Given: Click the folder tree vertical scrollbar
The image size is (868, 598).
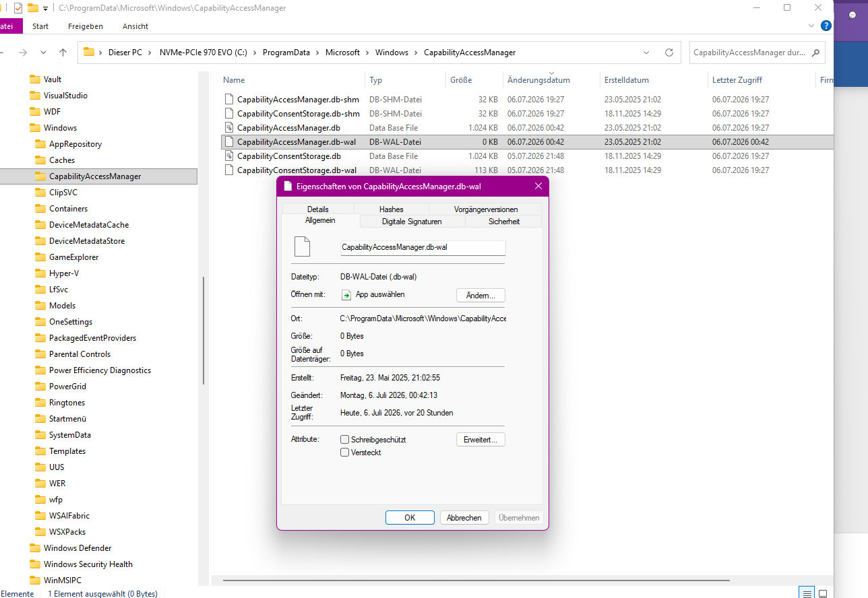Looking at the screenshot, I should (x=204, y=330).
